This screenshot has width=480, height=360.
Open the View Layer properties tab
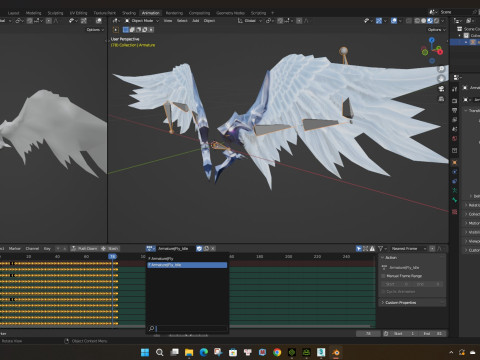pyautogui.click(x=454, y=119)
